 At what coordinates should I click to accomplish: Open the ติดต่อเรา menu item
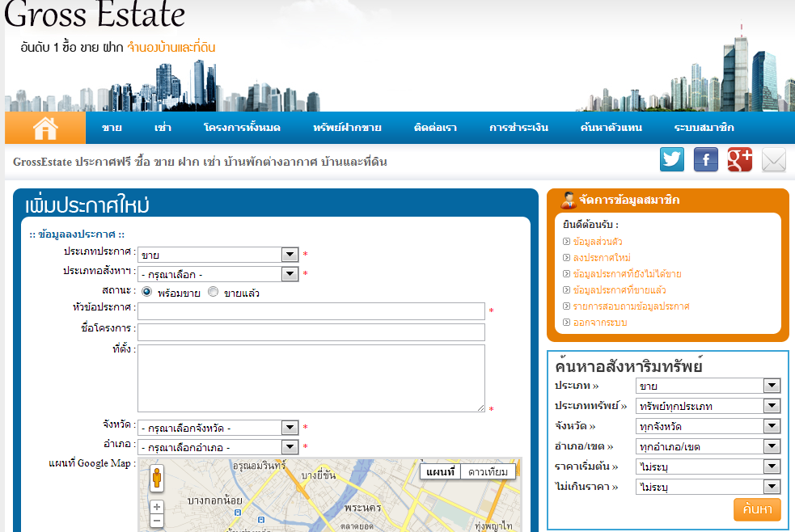tap(435, 128)
